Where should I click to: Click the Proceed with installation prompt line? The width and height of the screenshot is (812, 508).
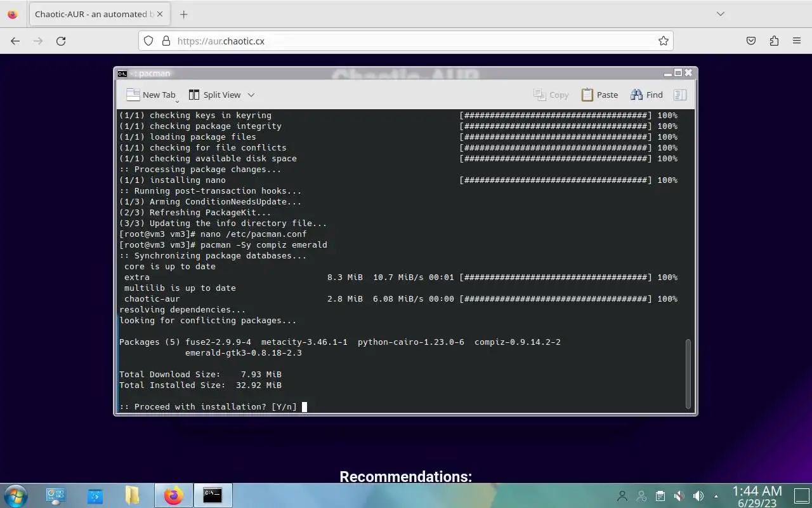tap(208, 406)
